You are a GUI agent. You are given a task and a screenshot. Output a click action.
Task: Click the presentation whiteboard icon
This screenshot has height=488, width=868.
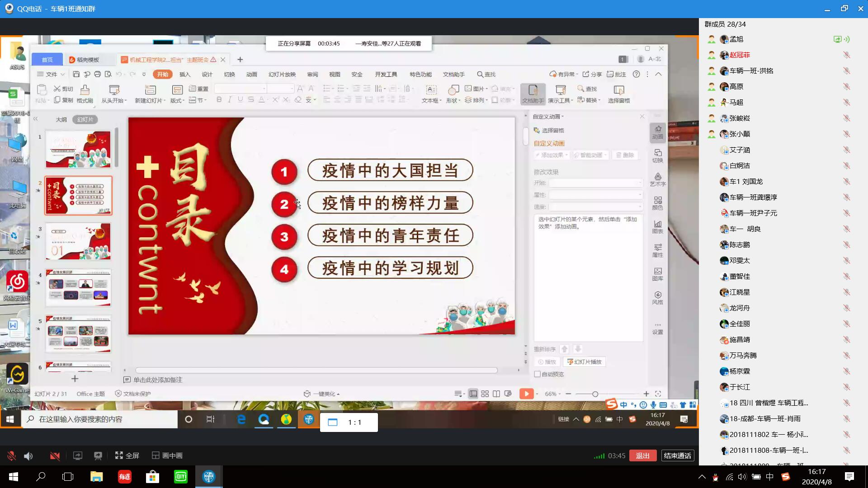coord(98,456)
